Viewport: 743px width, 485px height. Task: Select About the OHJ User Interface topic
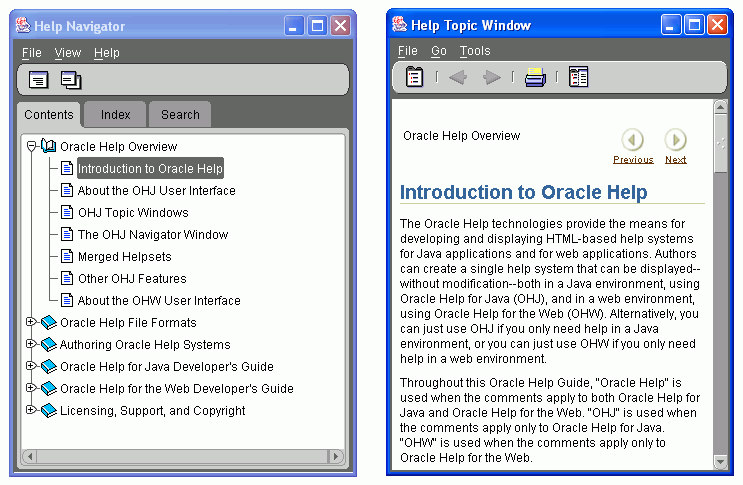[x=156, y=190]
